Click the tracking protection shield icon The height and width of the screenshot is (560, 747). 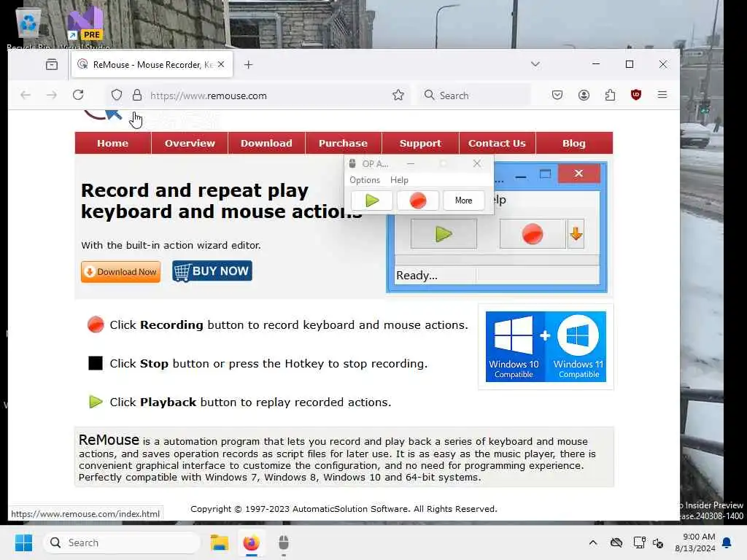coord(117,96)
